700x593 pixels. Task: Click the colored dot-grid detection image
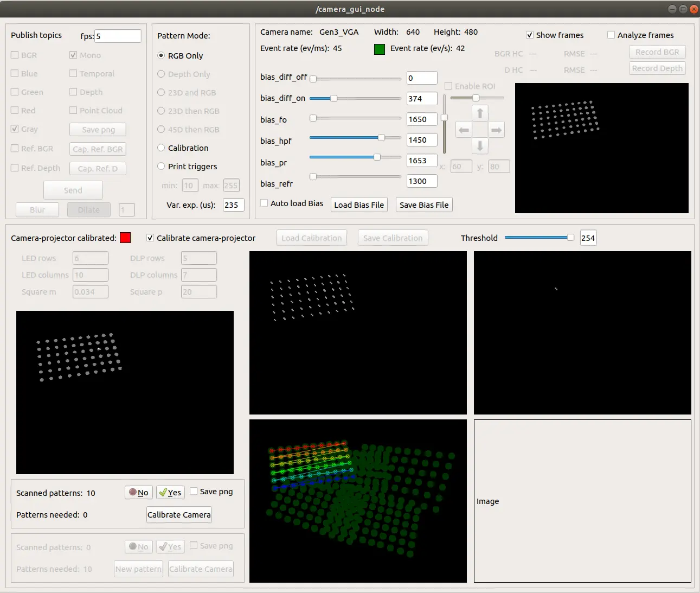coord(358,501)
